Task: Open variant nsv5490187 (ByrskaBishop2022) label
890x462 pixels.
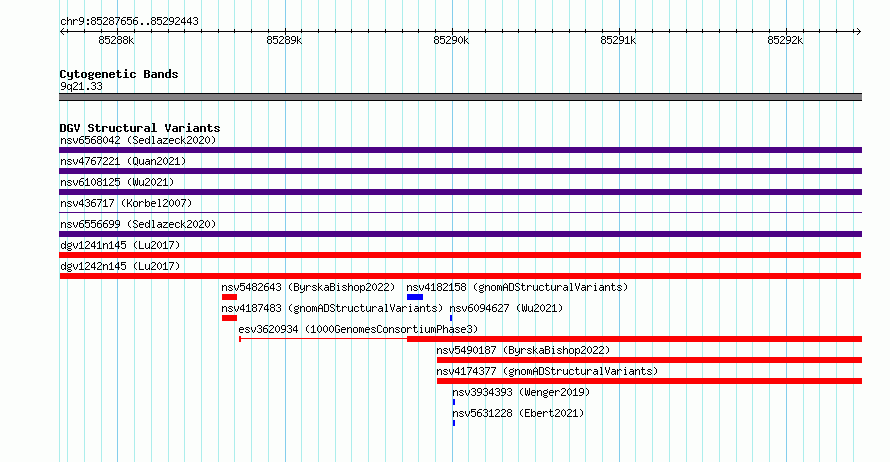Action: click(523, 350)
